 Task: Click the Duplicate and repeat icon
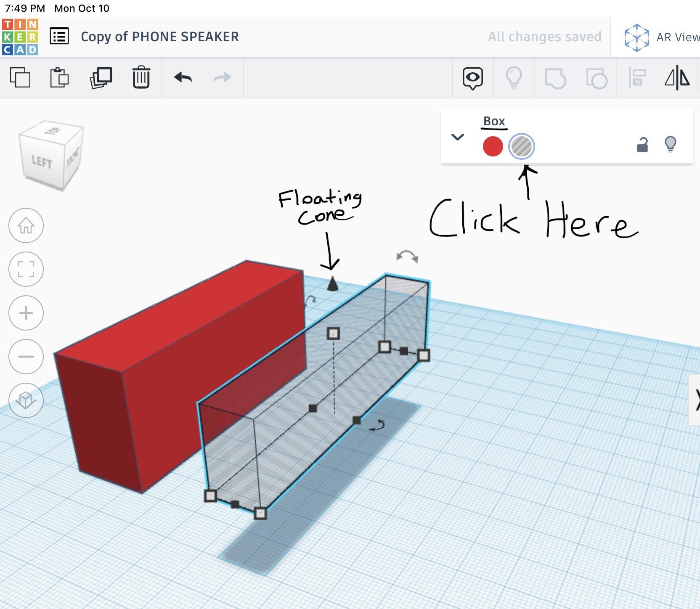(x=101, y=77)
